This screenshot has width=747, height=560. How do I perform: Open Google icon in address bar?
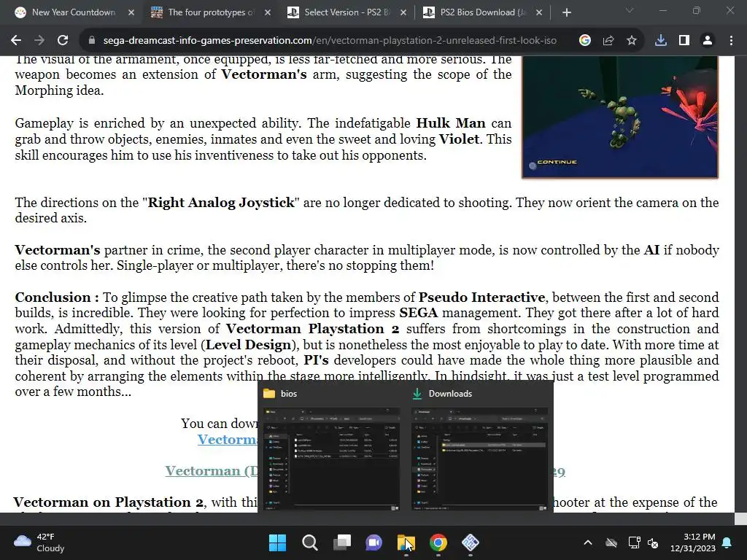[x=584, y=41]
